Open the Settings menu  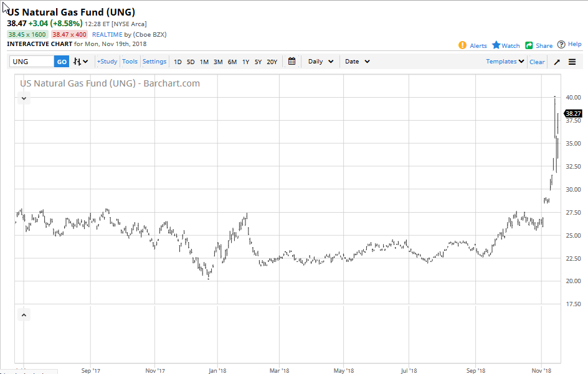click(x=154, y=62)
